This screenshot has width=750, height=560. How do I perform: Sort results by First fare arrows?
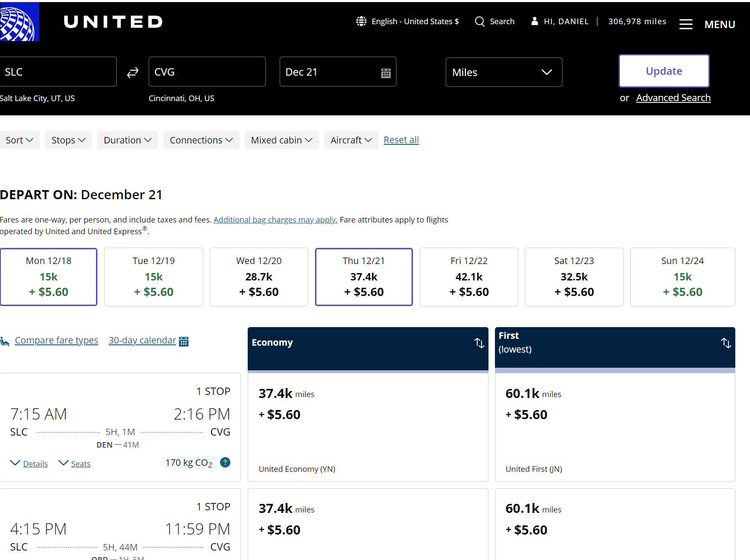point(726,343)
